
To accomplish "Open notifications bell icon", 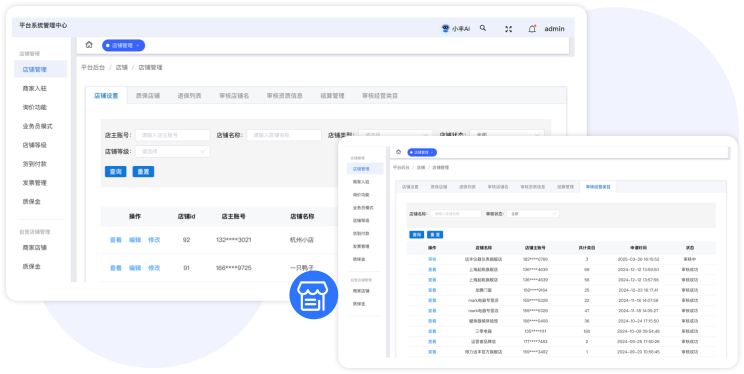I will 532,29.
